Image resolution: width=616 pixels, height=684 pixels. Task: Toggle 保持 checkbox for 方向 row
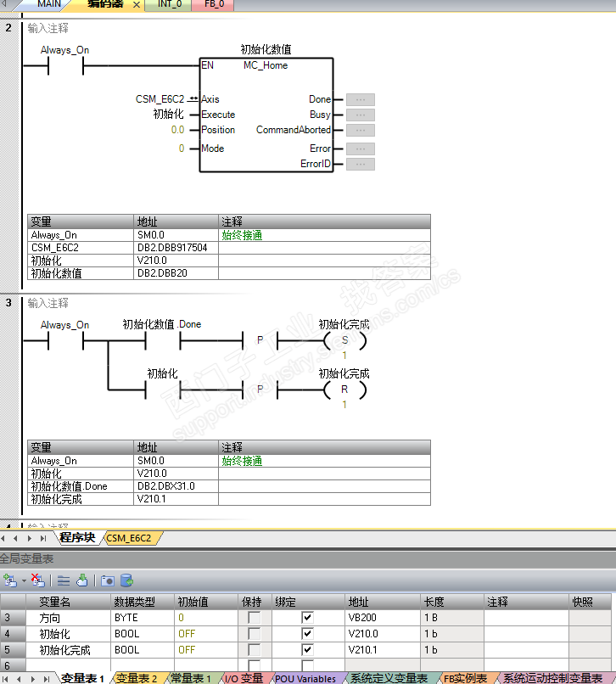(254, 617)
